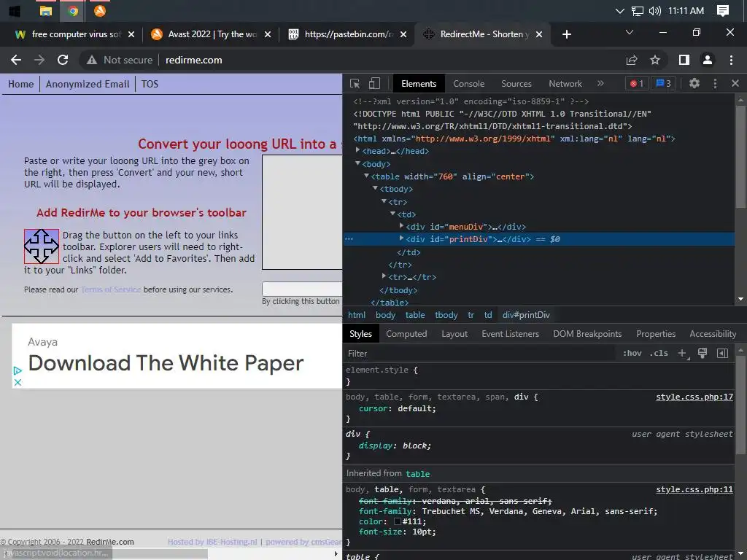Open the Computed styles tab
Screen dimensions: 747x560
click(406, 334)
